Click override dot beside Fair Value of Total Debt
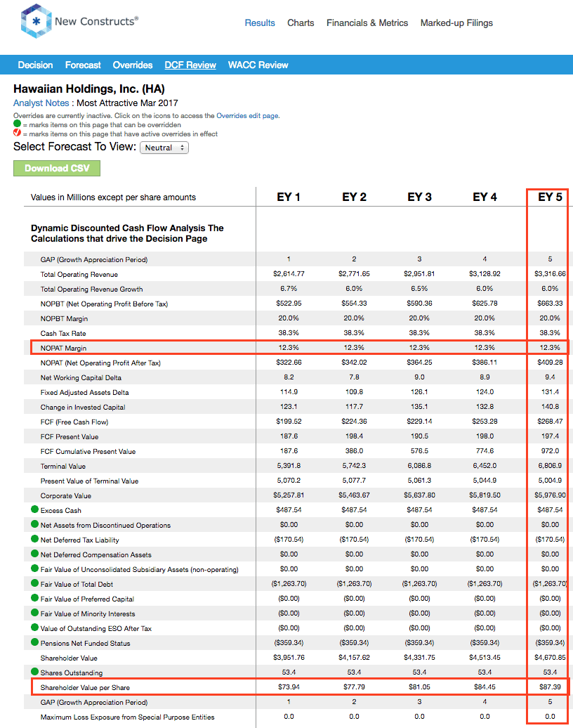The width and height of the screenshot is (573, 728). 34,584
